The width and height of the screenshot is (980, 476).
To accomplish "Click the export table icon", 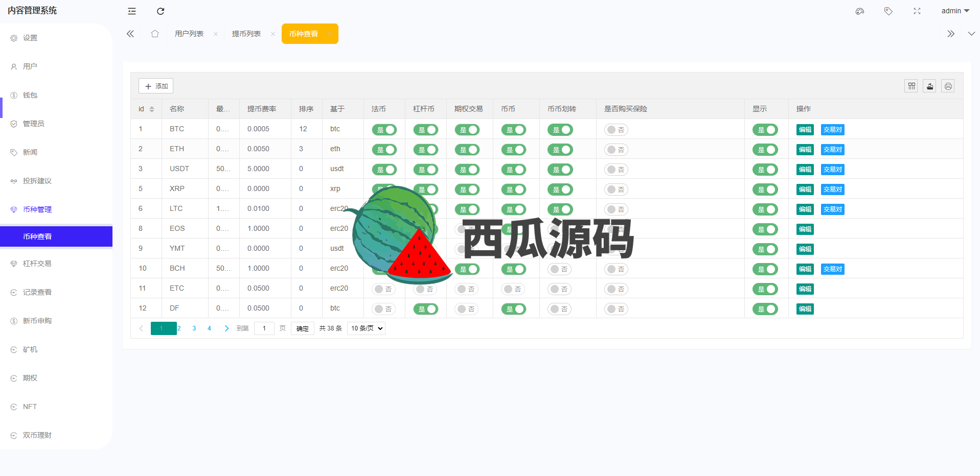I will click(930, 86).
